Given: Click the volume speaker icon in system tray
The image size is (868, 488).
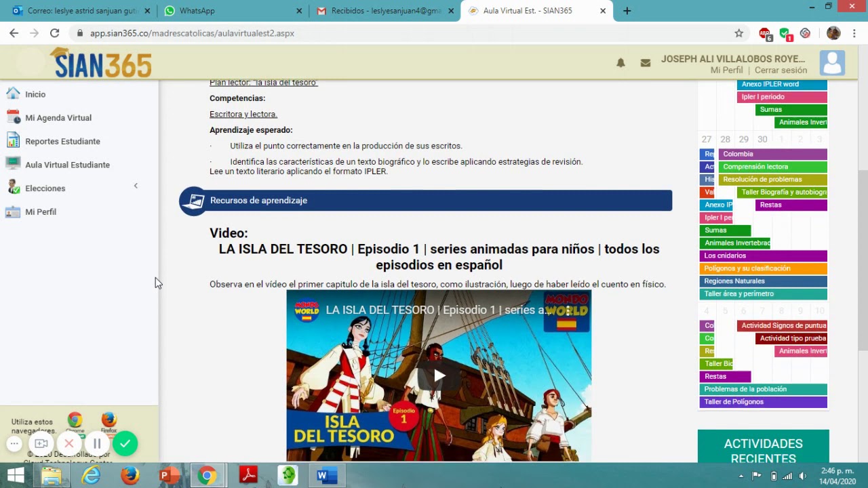Looking at the screenshot, I should 803,476.
